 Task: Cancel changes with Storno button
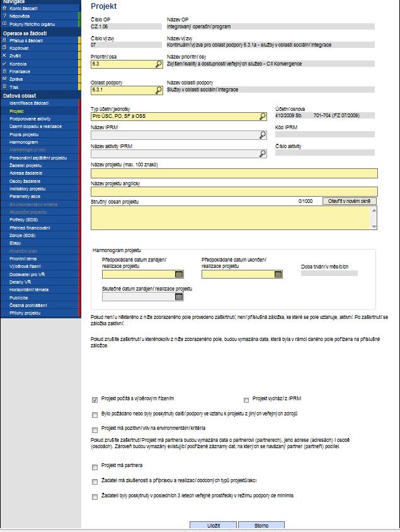261,525
